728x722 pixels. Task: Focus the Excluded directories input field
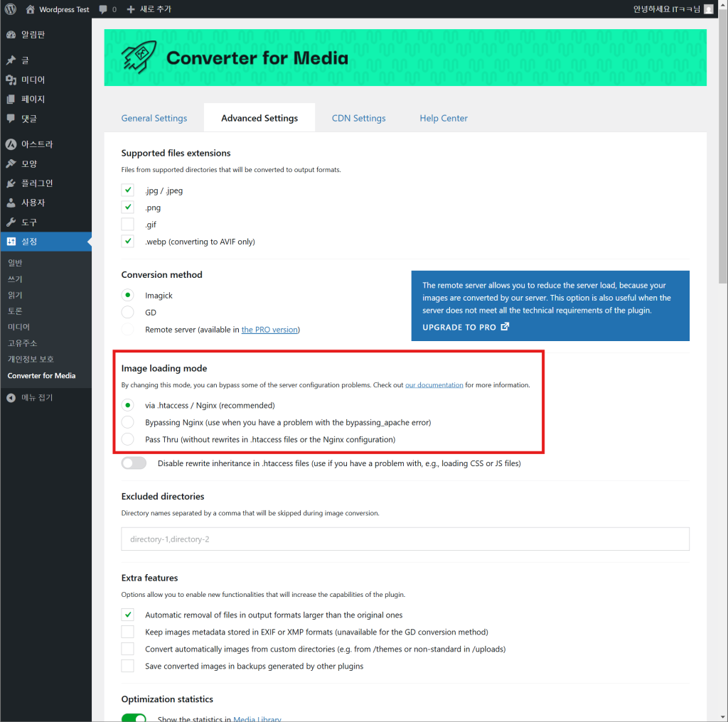pyautogui.click(x=405, y=539)
